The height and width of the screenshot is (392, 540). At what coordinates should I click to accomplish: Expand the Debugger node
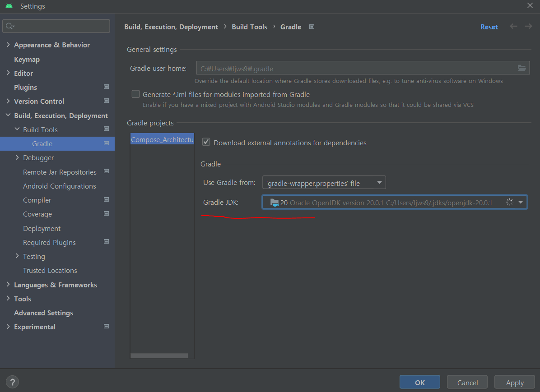[17, 157]
